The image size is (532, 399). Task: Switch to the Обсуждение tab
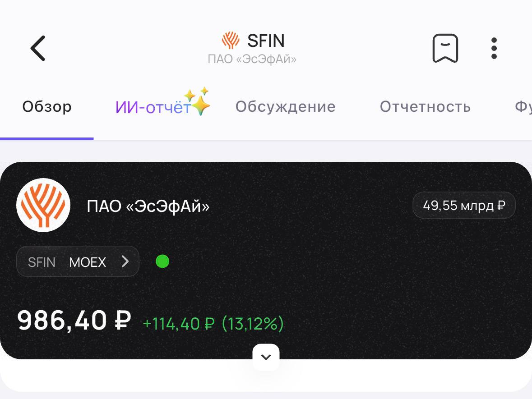click(x=285, y=107)
